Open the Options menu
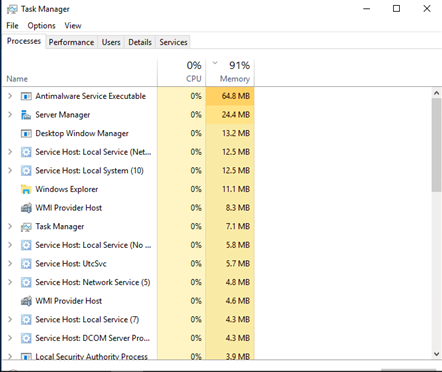 tap(41, 26)
